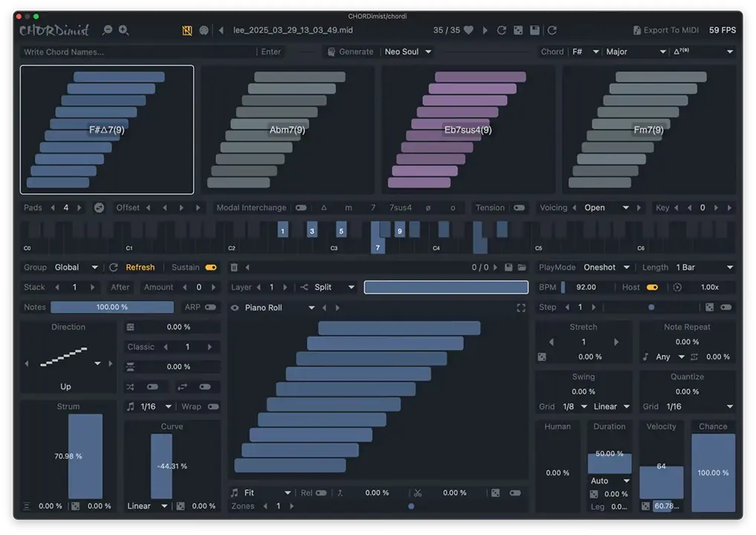Click the heart favorite icon beside 35 / 35
The image size is (756, 535).
click(468, 30)
